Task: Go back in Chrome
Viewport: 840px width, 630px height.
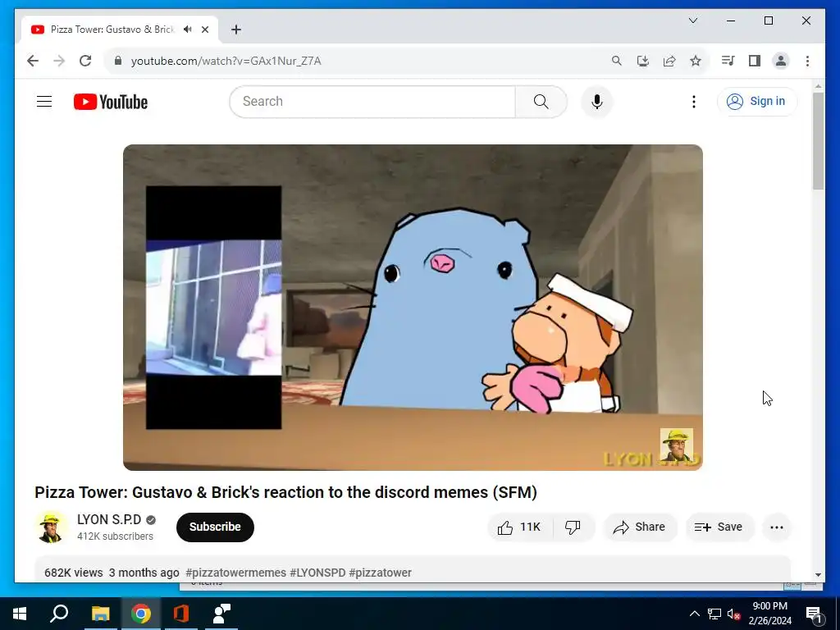Action: [x=33, y=61]
